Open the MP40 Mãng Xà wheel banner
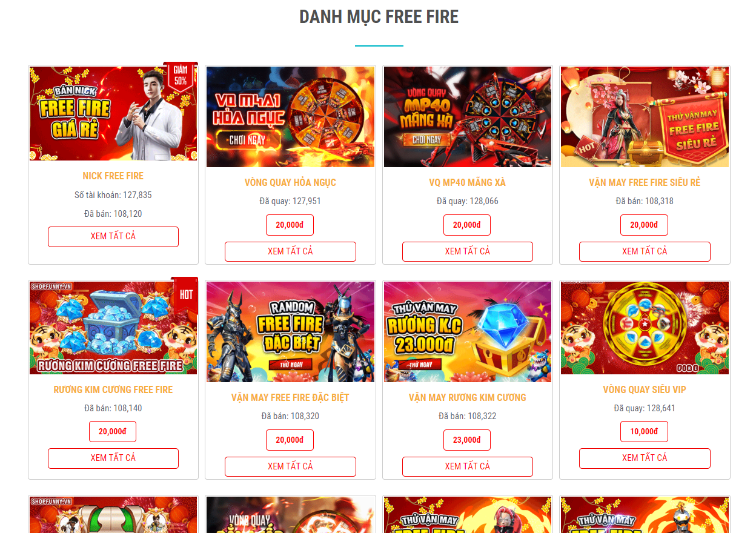 468,117
